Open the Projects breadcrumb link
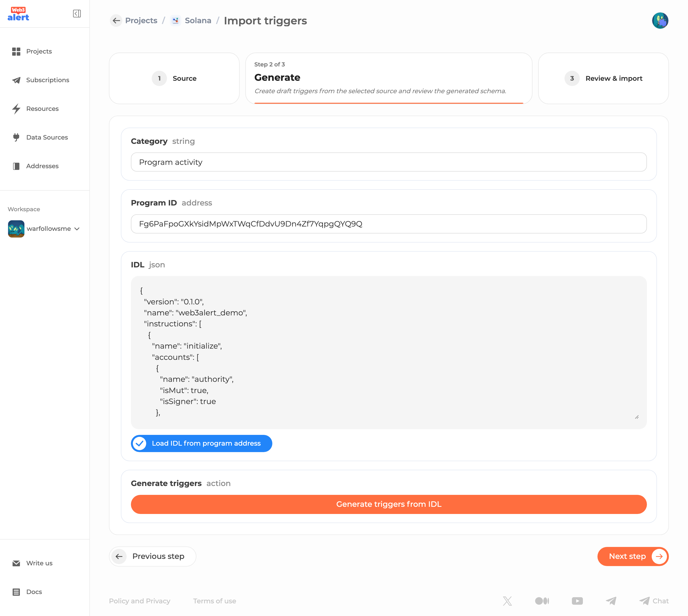 point(141,21)
